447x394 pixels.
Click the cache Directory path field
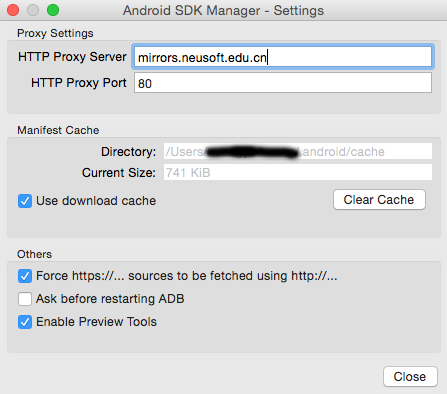click(x=298, y=152)
